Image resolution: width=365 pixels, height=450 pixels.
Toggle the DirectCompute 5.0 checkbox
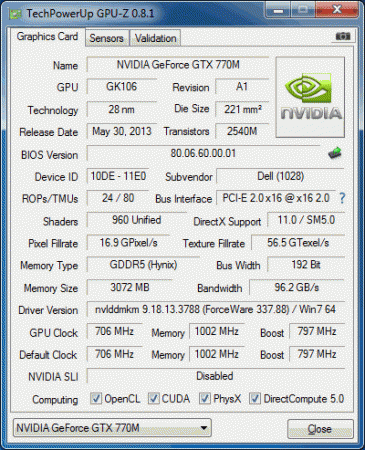(x=255, y=398)
